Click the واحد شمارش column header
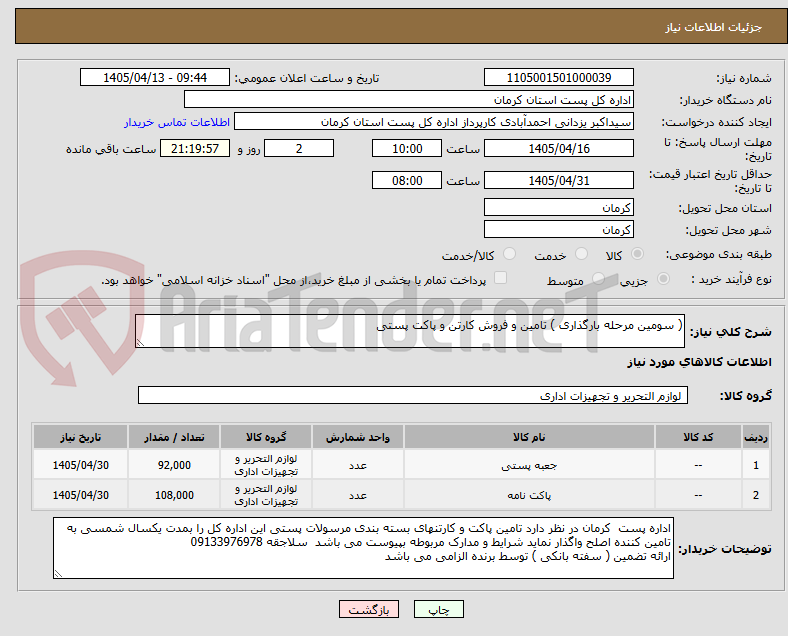The height and width of the screenshot is (636, 788). tap(357, 437)
